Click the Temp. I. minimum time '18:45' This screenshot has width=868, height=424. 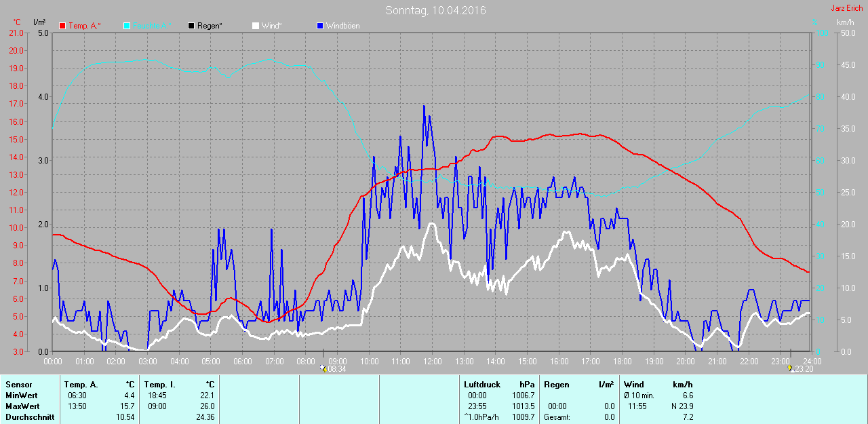[x=157, y=396]
